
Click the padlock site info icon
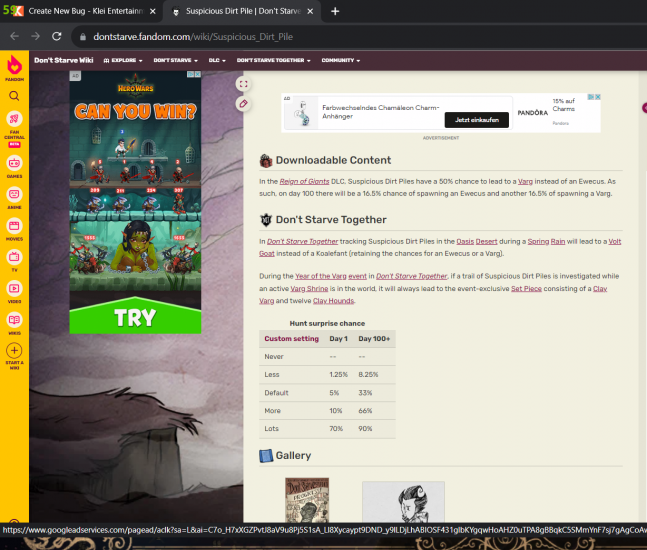pyautogui.click(x=83, y=37)
